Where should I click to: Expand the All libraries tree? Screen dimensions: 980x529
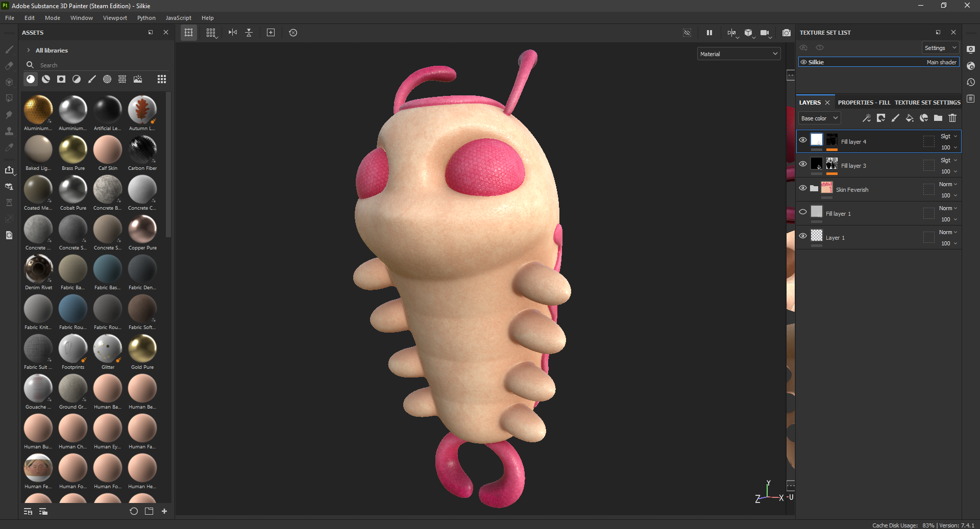click(x=29, y=51)
